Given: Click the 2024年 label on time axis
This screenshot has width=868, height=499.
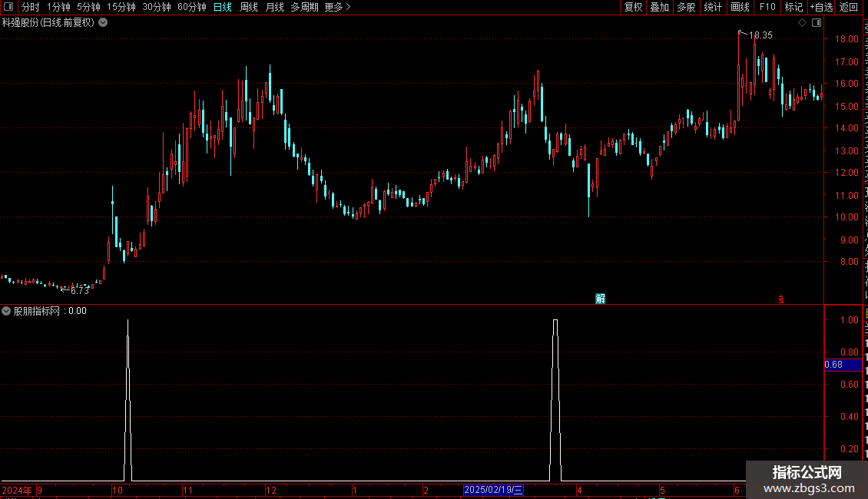Looking at the screenshot, I should [17, 490].
